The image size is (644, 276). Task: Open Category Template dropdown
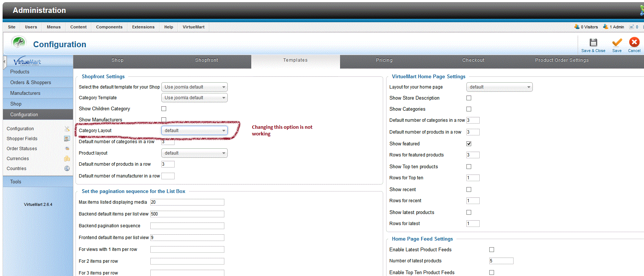coord(195,98)
